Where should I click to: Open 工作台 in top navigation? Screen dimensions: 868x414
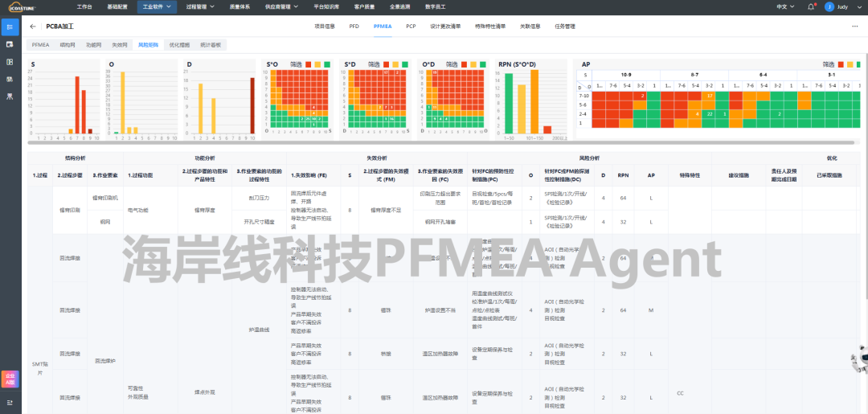84,6
